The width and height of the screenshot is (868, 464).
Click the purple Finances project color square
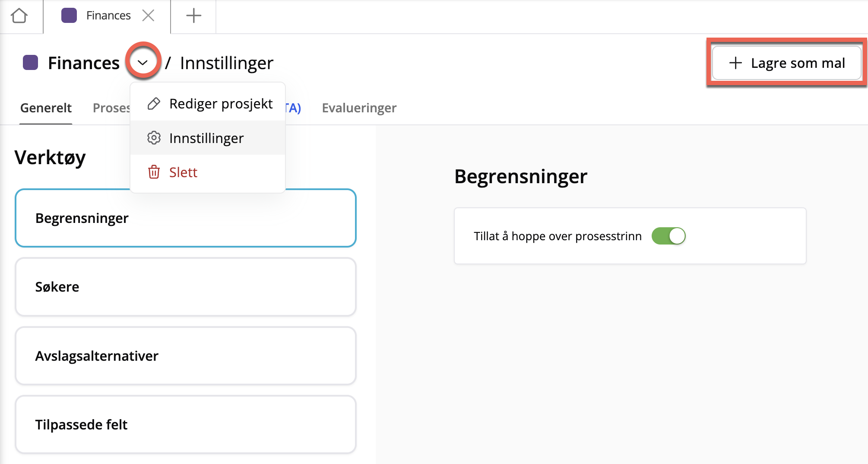coord(31,63)
